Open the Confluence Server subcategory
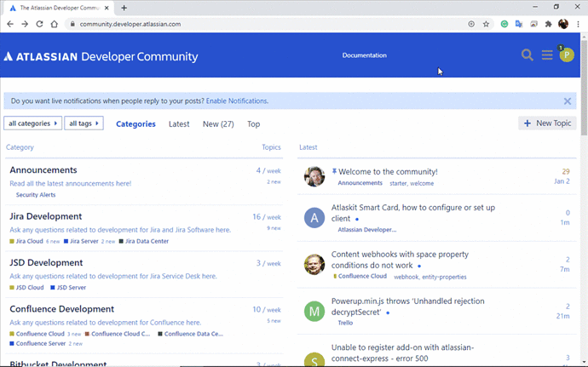 [41, 344]
